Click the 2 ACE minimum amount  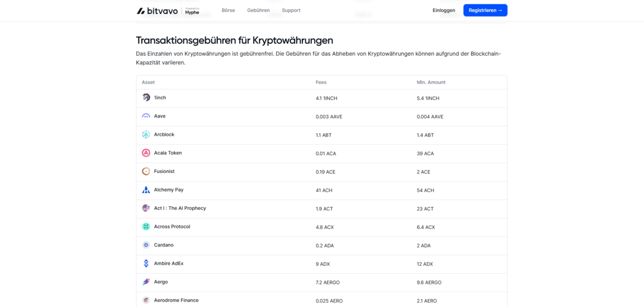click(x=423, y=172)
